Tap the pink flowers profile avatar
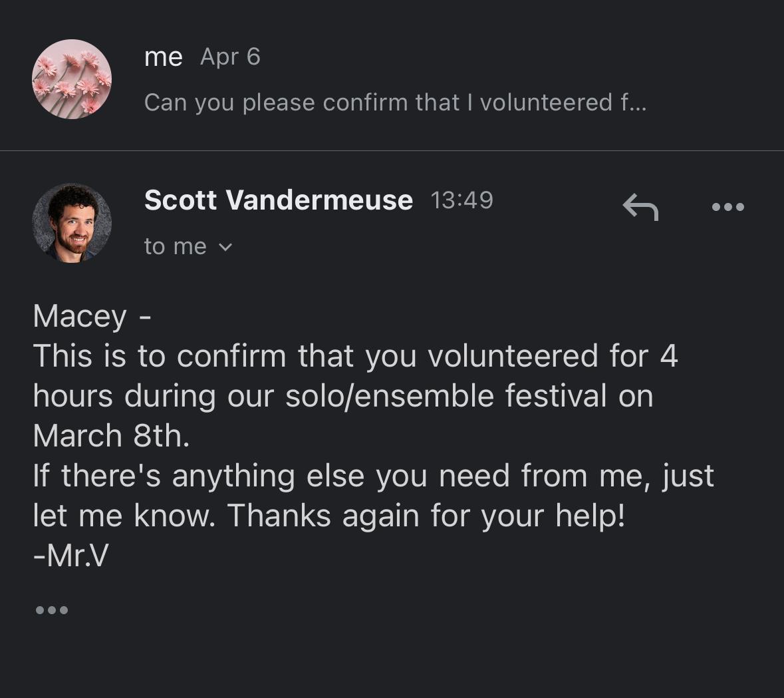The width and height of the screenshot is (784, 698). pos(72,79)
